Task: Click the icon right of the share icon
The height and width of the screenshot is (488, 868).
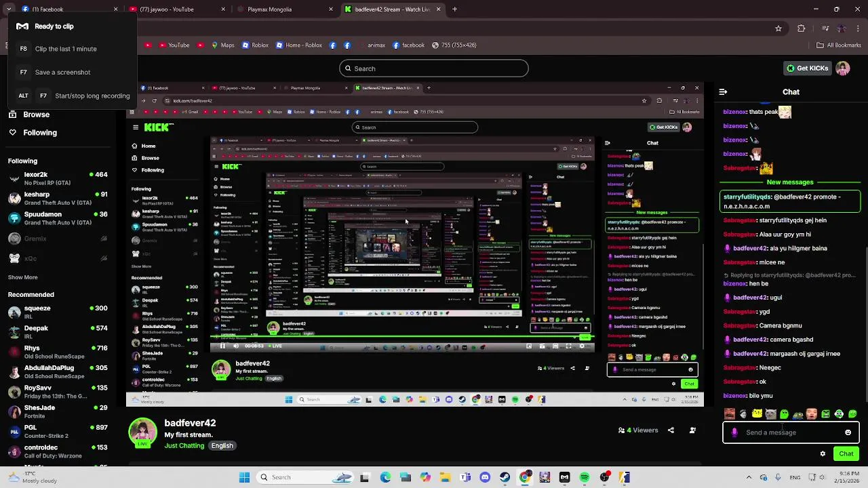Action: 692,430
